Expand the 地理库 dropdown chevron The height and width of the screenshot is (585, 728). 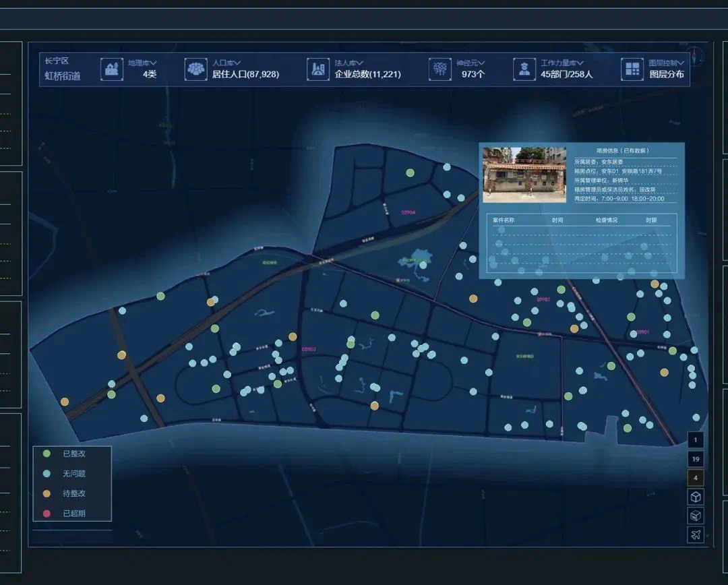coord(154,63)
